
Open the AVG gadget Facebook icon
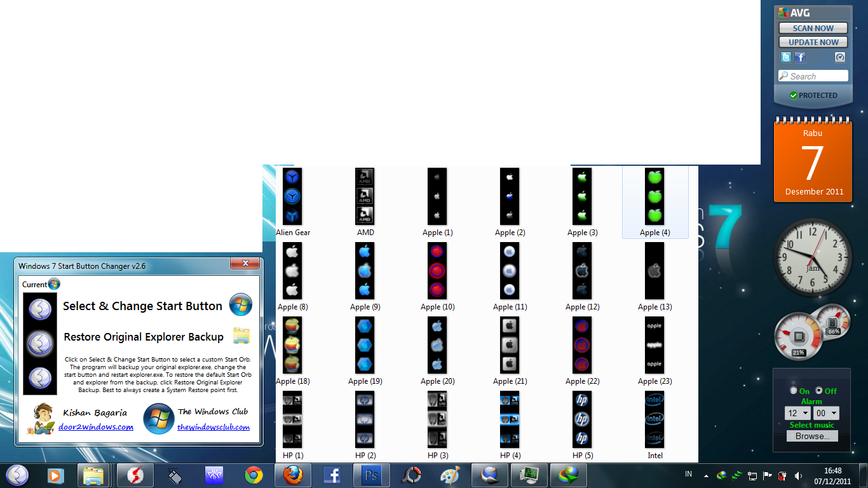click(x=800, y=57)
